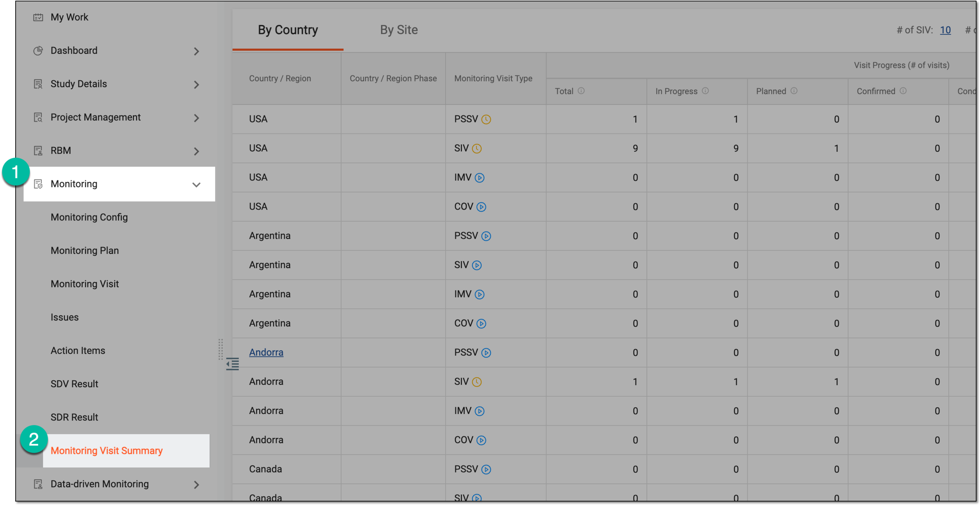Click the play icon beside USA COV
This screenshot has width=980, height=505.
[481, 207]
